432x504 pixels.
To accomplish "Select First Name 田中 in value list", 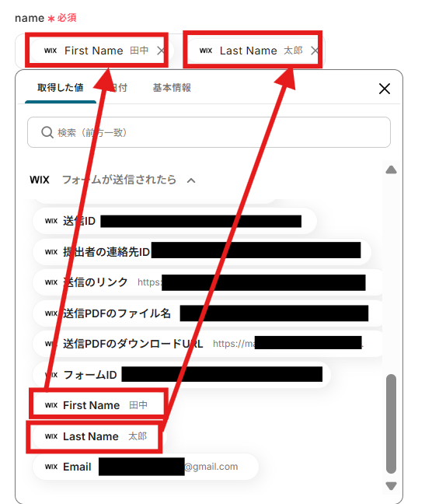I will 98,405.
